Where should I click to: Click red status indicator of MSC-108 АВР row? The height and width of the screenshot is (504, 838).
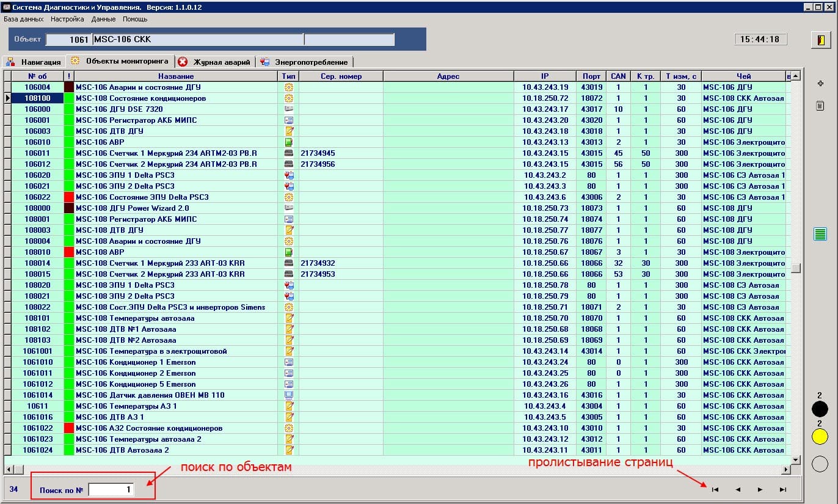(69, 252)
